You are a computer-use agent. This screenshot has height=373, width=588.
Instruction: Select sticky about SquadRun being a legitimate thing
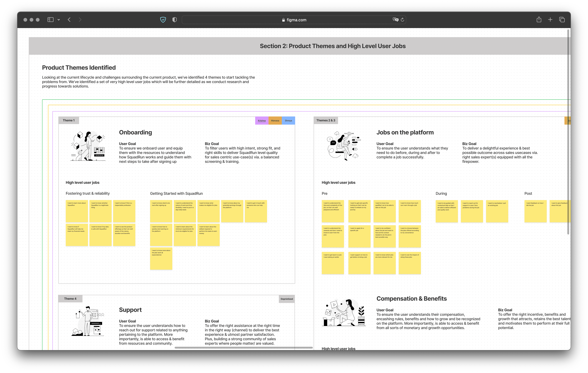click(x=100, y=211)
